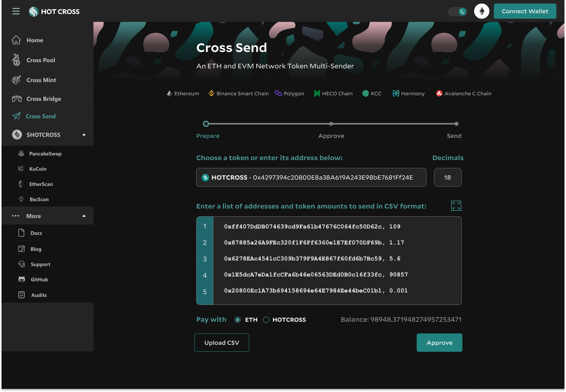Click the Decimals field showing 18
Image resolution: width=566 pixels, height=392 pixels.
click(448, 177)
